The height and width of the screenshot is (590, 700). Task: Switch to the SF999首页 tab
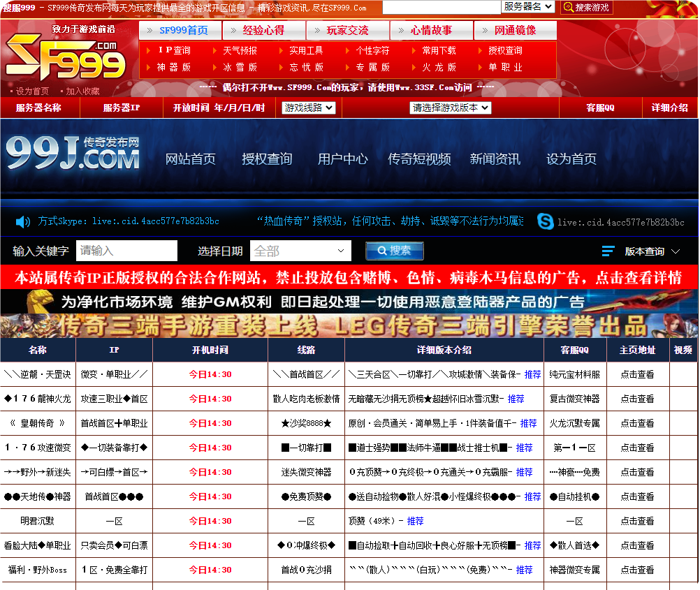tap(181, 31)
